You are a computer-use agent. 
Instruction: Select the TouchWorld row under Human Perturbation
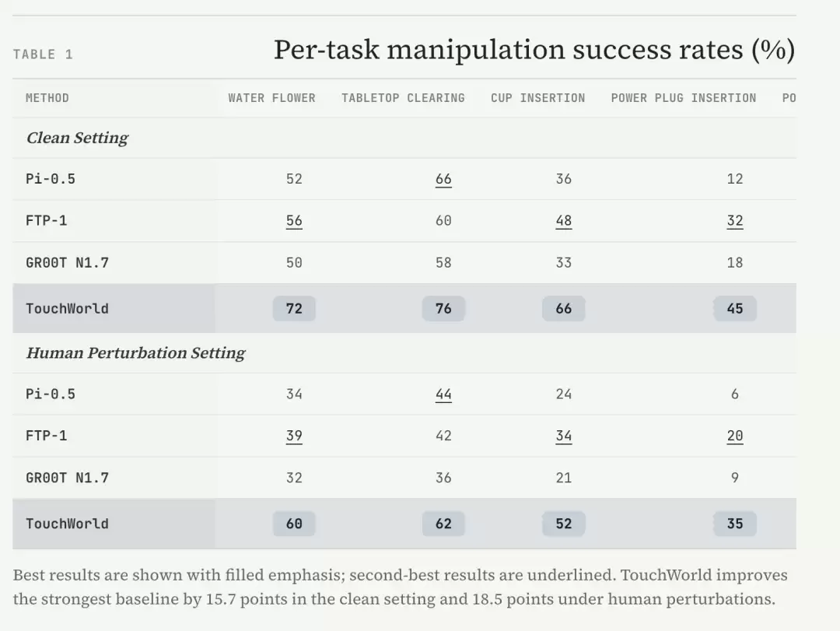click(x=404, y=524)
